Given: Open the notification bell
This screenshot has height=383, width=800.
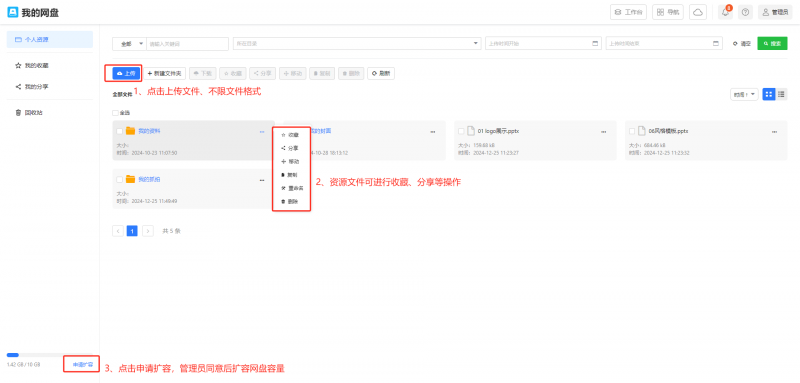Looking at the screenshot, I should 725,12.
